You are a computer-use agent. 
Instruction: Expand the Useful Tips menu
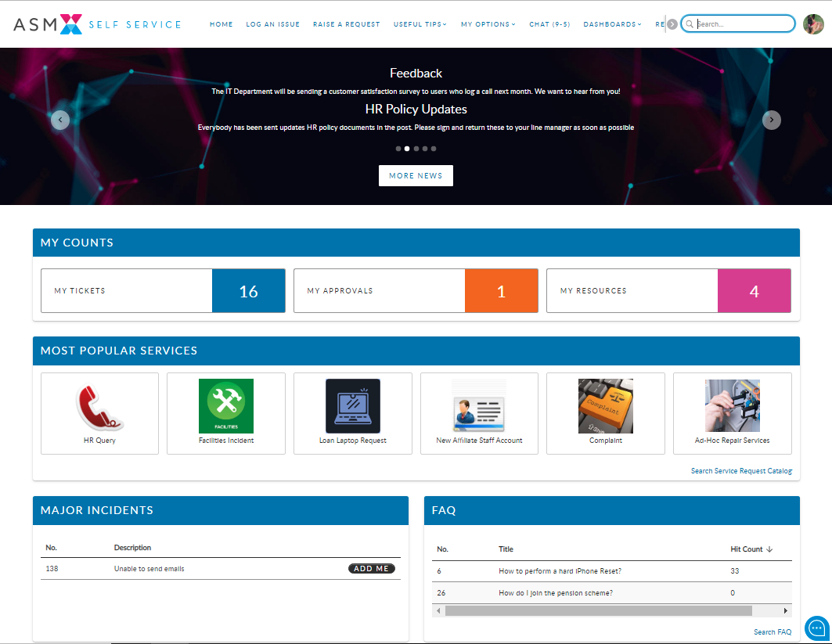click(x=420, y=24)
